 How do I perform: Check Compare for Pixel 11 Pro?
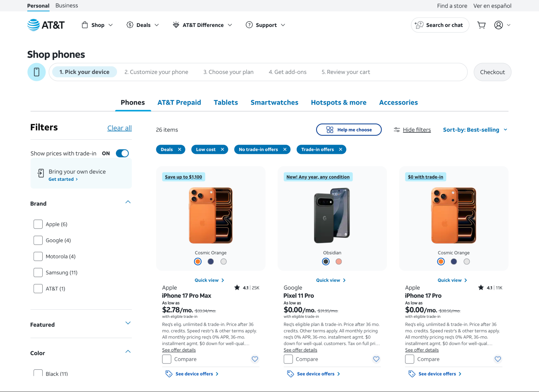(x=288, y=359)
